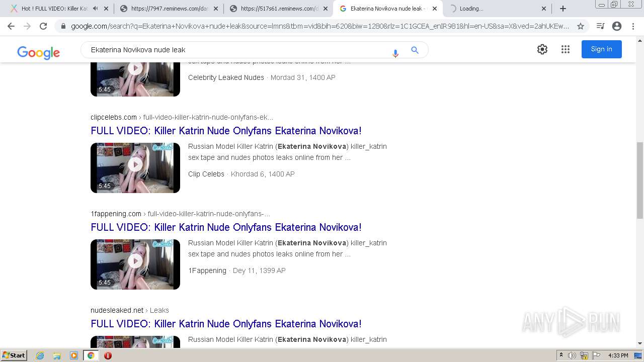Viewport: 644px width, 362px height.
Task: Open the clipcelebs.com result title link
Action: 226,131
